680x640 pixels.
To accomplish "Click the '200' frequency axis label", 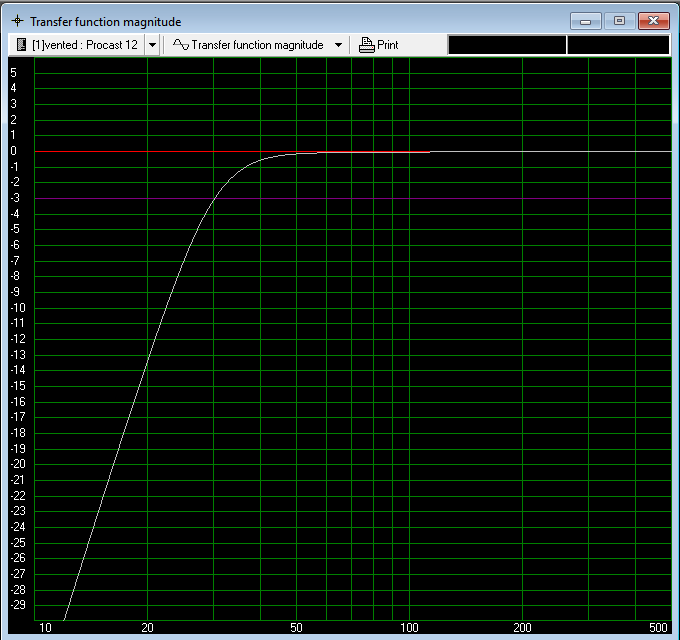I will point(522,628).
